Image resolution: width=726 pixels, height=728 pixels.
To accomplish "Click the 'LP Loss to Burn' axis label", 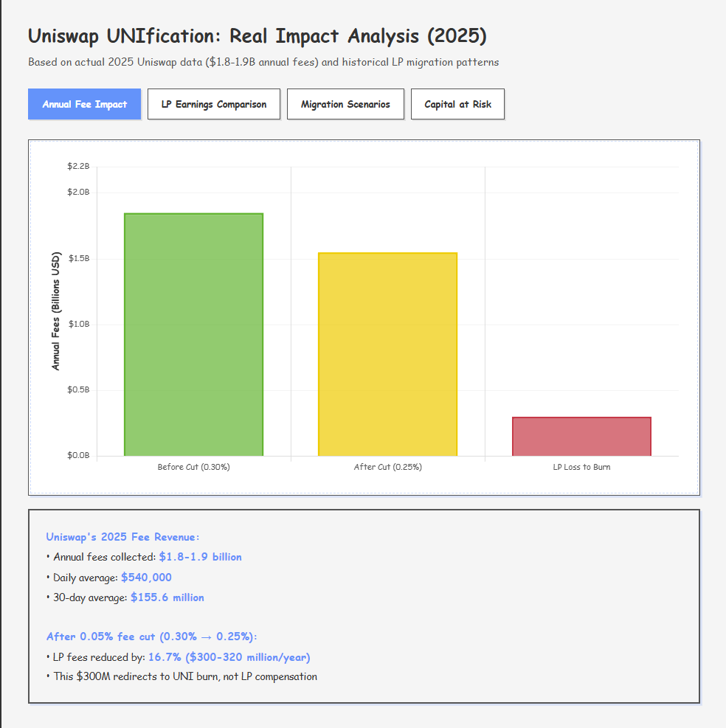I will tap(581, 467).
